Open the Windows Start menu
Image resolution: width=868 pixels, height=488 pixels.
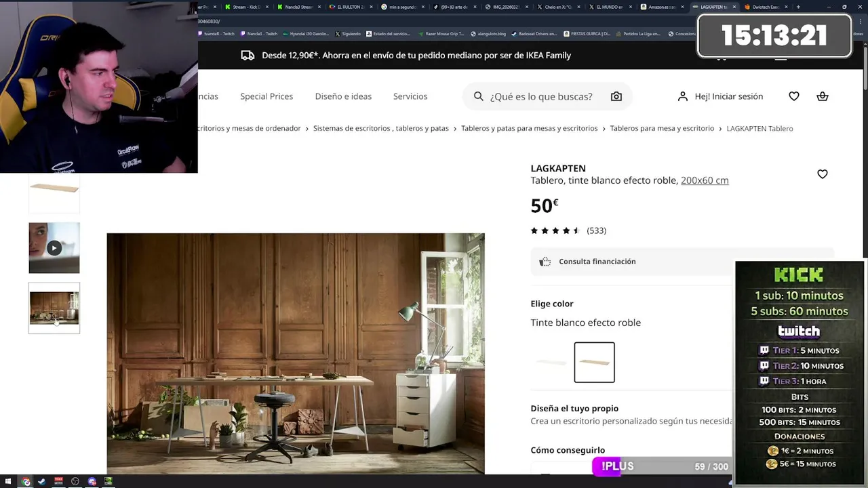(8, 481)
